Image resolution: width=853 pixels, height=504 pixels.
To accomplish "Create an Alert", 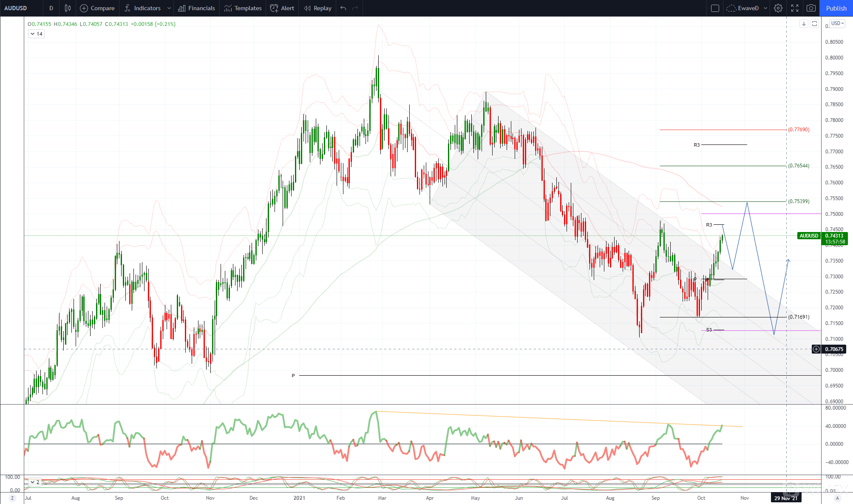I will 282,8.
